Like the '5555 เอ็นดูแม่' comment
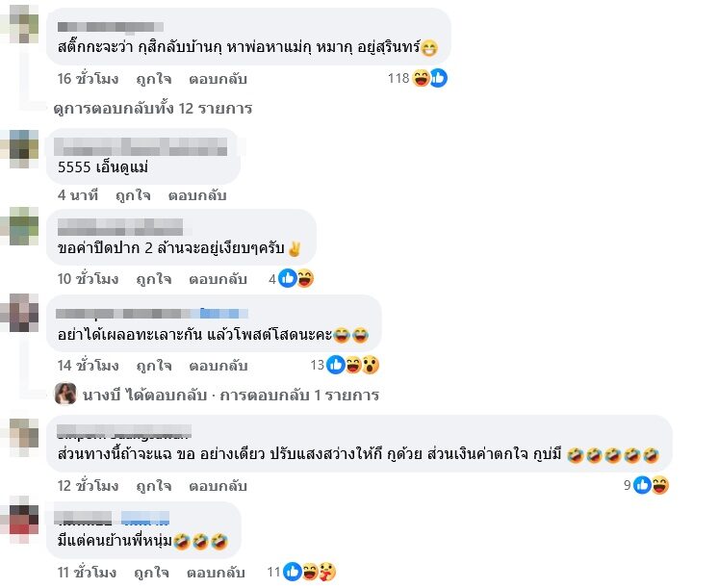The width and height of the screenshot is (719, 588). [133, 195]
